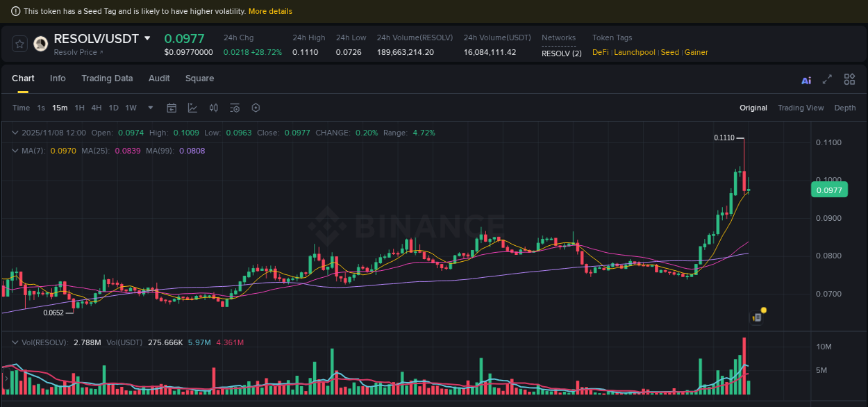The image size is (868, 407).
Task: Select the 15m timeframe
Action: tap(60, 108)
